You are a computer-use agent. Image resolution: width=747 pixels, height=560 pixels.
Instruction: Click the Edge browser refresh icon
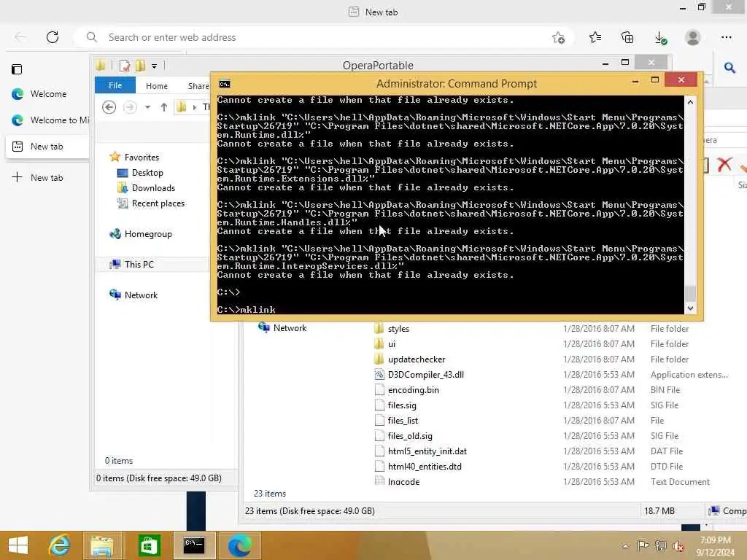click(53, 37)
